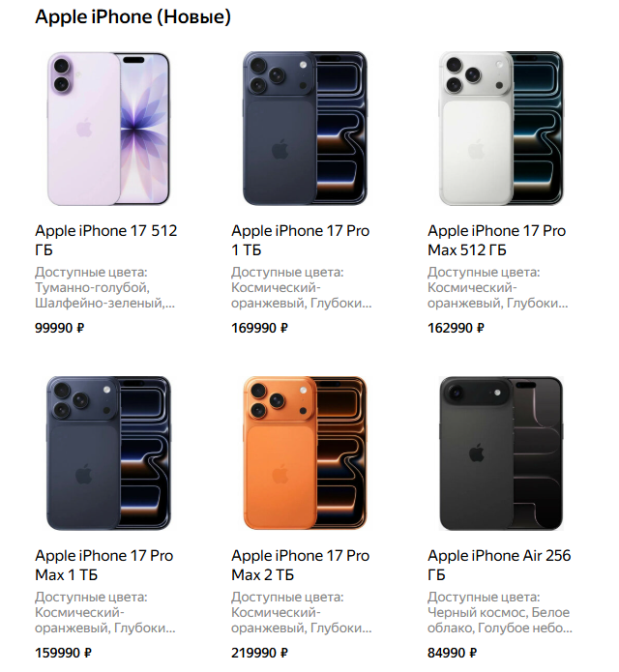Screen dimensions: 619x672
Task: Open the black iPhone Air 256 ГБ image
Action: (501, 453)
